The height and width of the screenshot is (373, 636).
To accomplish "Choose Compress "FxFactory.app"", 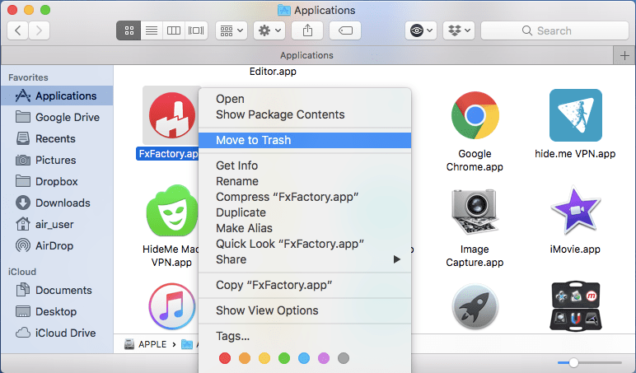I will tap(305, 197).
